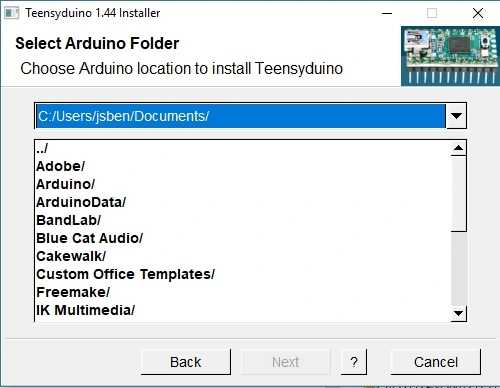This screenshot has height=388, width=500.
Task: Click the scroll down arrow in folder list
Action: coord(459,313)
